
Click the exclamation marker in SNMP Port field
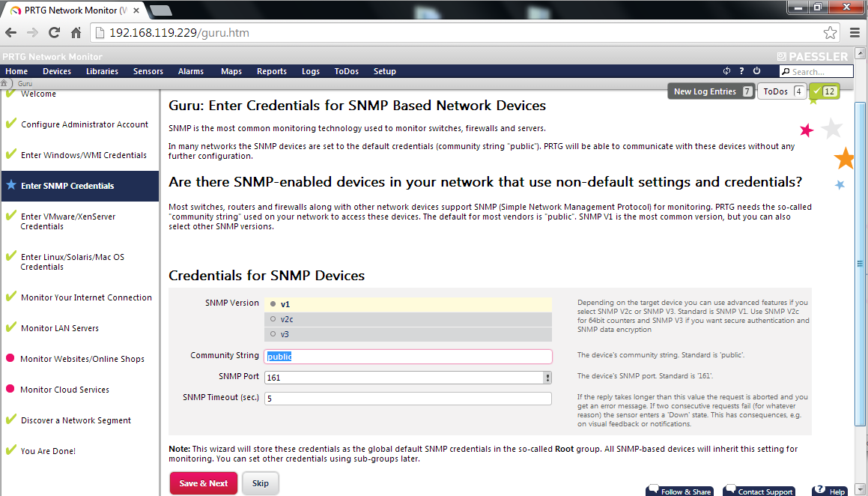click(x=547, y=378)
